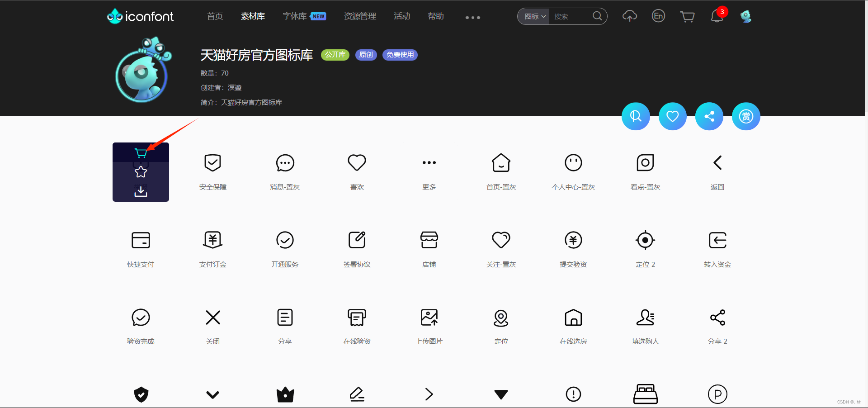Open the 素材库 navigation item
The width and height of the screenshot is (868, 408).
pyautogui.click(x=253, y=16)
